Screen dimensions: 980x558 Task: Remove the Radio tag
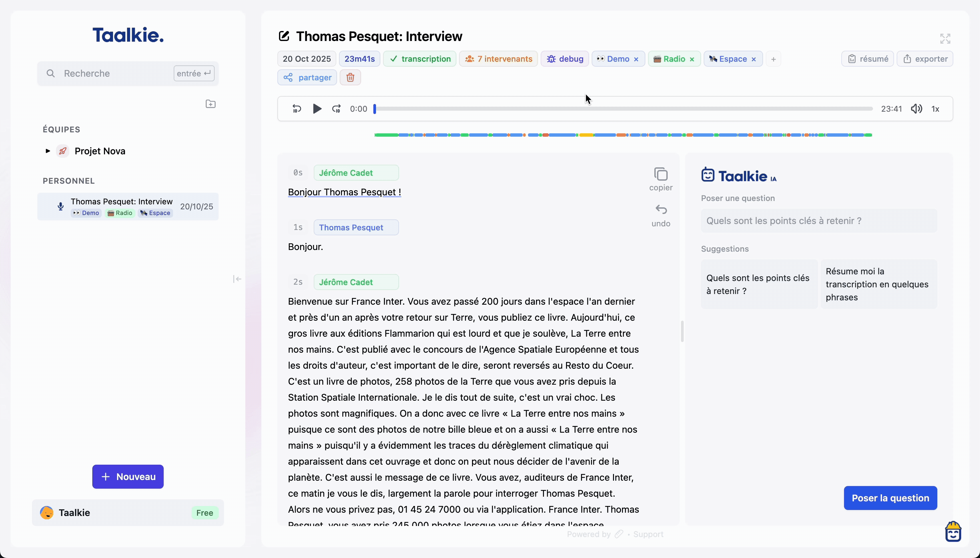coord(692,59)
